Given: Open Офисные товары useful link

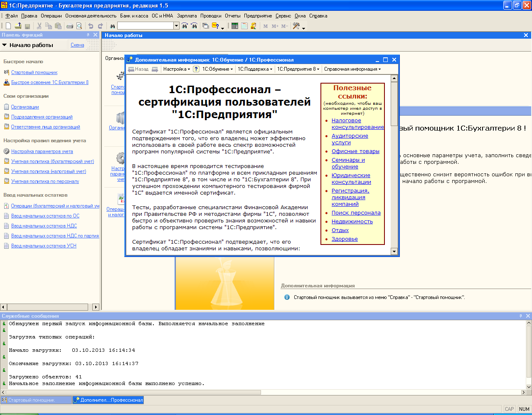Looking at the screenshot, I should point(355,151).
